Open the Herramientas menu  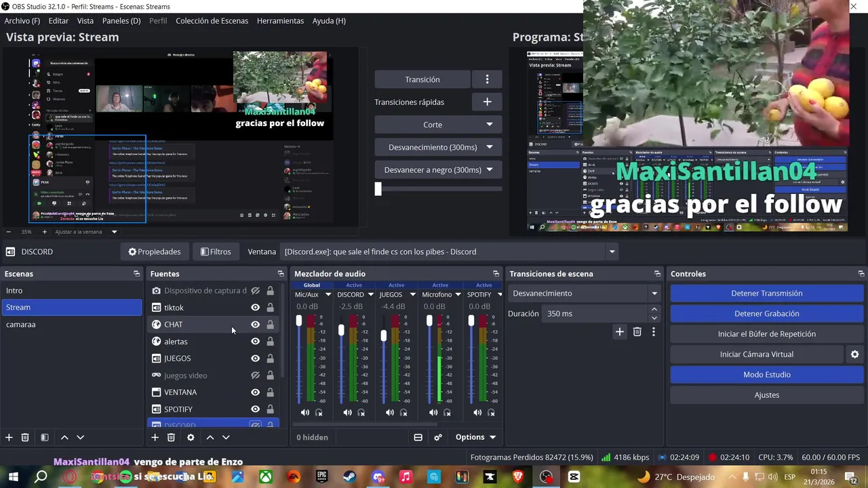tap(280, 21)
